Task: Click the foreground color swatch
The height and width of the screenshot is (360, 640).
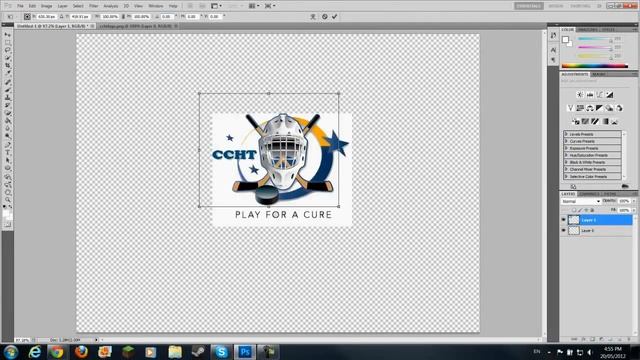Action: 565,40
